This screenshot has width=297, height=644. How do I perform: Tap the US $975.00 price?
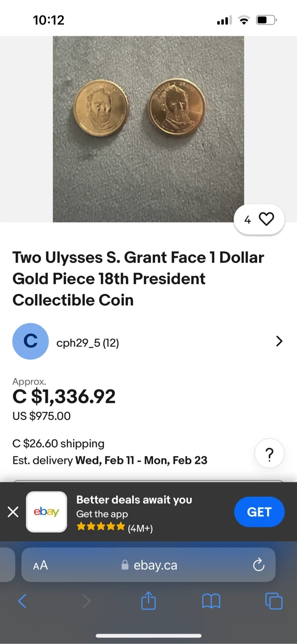pyautogui.click(x=42, y=416)
